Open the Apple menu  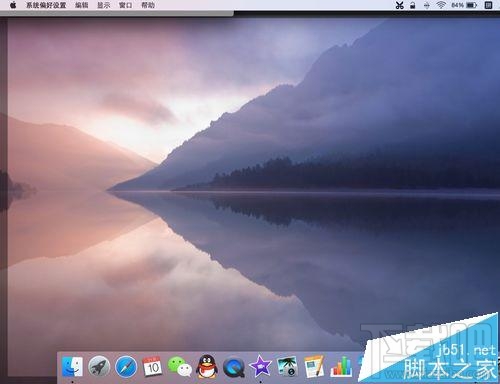pyautogui.click(x=13, y=5)
